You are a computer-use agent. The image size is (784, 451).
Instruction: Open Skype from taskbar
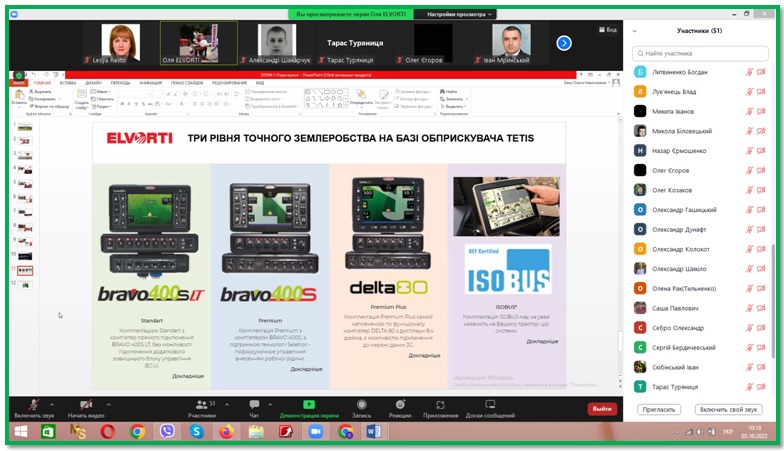196,432
